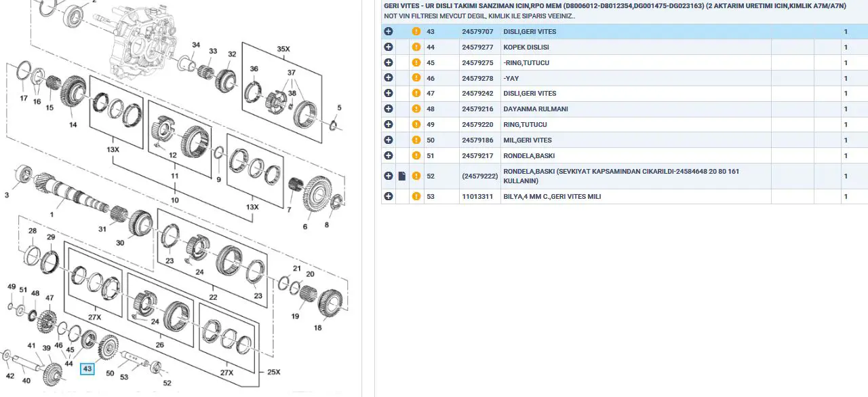The width and height of the screenshot is (868, 397).
Task: Click callout number 35X in the diagram
Action: [283, 50]
